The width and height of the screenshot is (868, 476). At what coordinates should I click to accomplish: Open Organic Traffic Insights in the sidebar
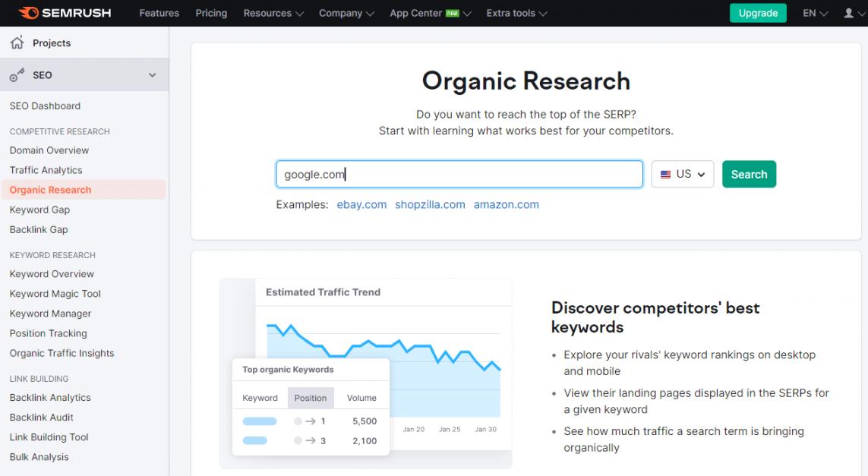point(62,353)
